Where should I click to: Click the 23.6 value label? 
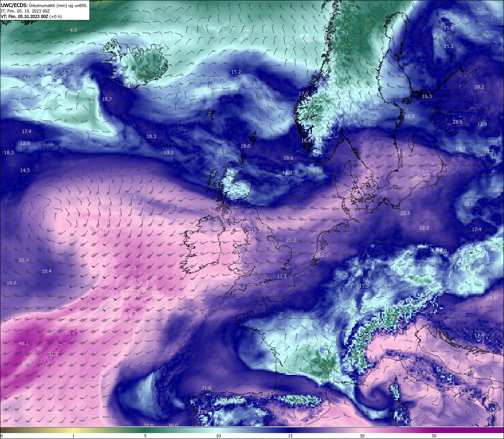click(x=131, y=197)
